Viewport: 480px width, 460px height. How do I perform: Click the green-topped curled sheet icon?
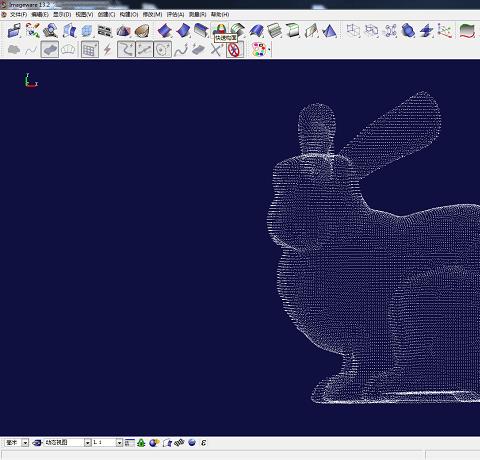293,31
